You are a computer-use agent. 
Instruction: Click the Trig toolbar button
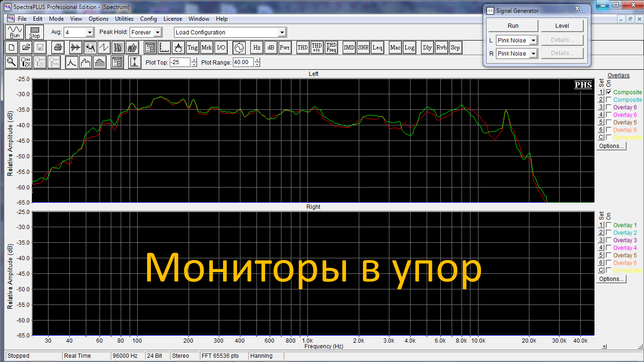(x=193, y=48)
